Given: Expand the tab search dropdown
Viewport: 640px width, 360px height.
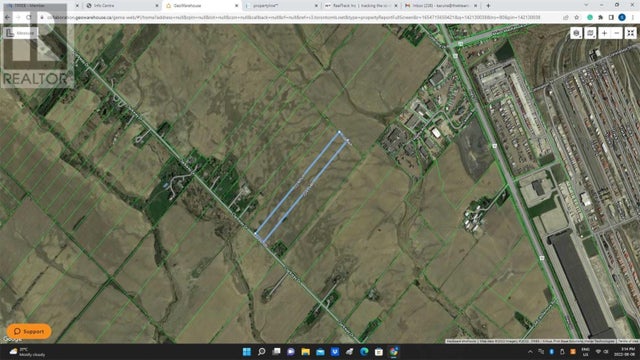Looking at the screenshot, I should pos(587,5).
